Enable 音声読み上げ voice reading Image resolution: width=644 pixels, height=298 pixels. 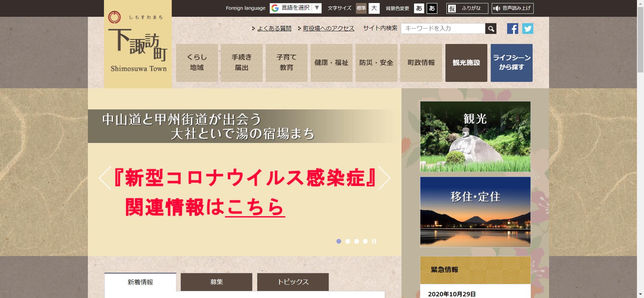(x=513, y=8)
